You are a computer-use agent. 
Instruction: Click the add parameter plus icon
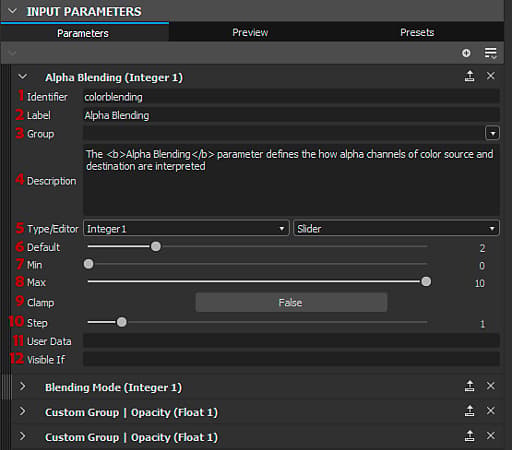466,53
